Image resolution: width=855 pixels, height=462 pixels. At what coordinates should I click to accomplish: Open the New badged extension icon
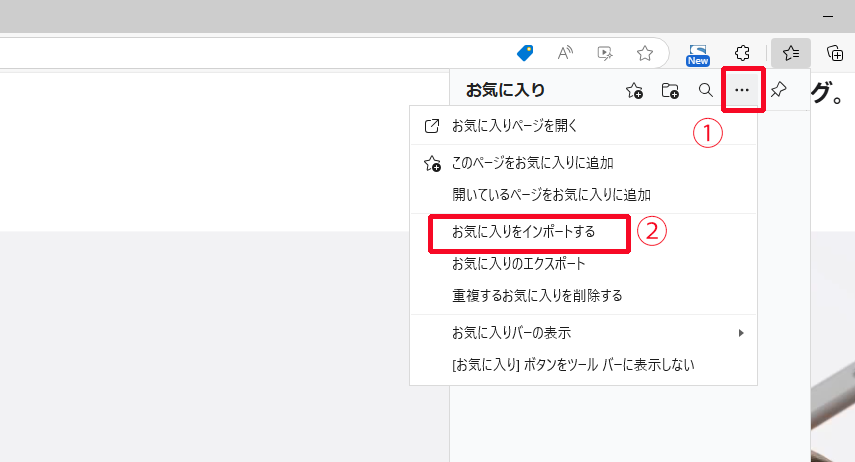point(698,55)
